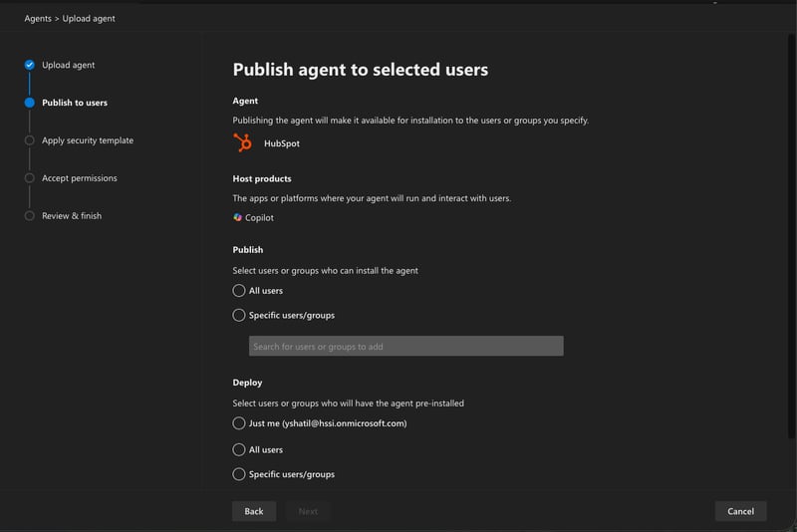Click the disabled Next button
The image size is (797, 532).
point(308,511)
